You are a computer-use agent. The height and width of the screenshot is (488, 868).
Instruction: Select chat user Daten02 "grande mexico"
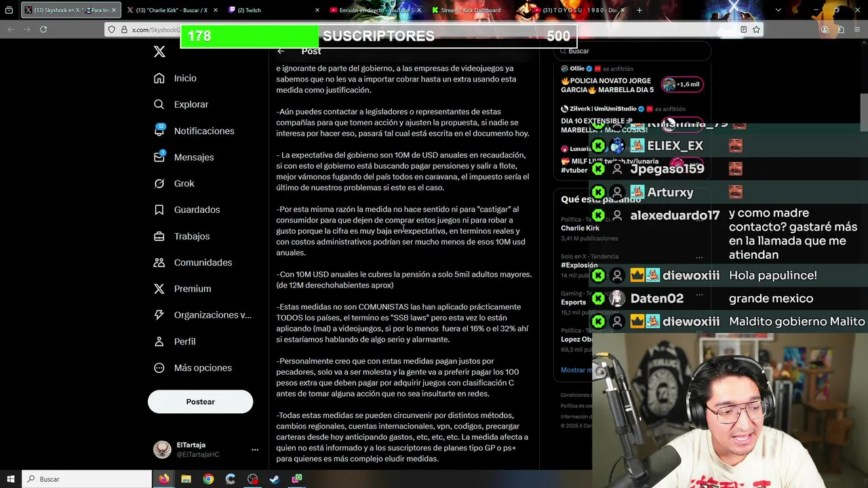[x=656, y=298]
